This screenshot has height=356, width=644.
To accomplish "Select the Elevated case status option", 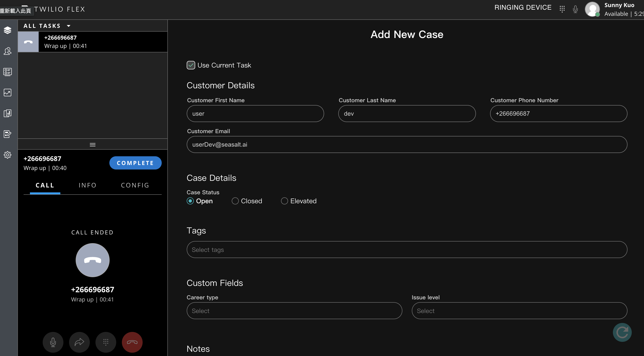I will tap(284, 201).
